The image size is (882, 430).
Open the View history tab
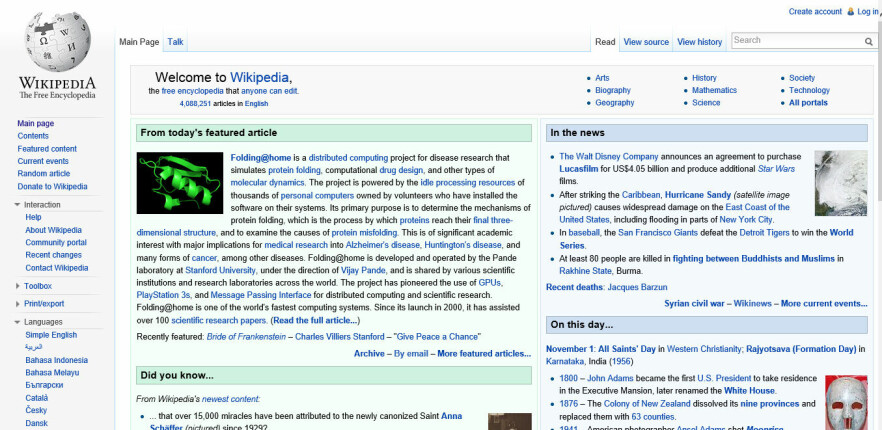tap(699, 42)
